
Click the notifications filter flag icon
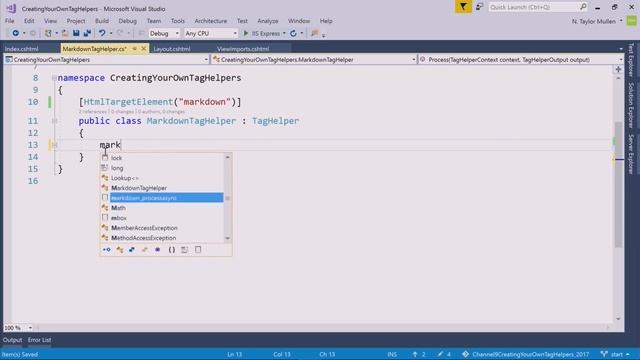pyautogui.click(x=463, y=7)
